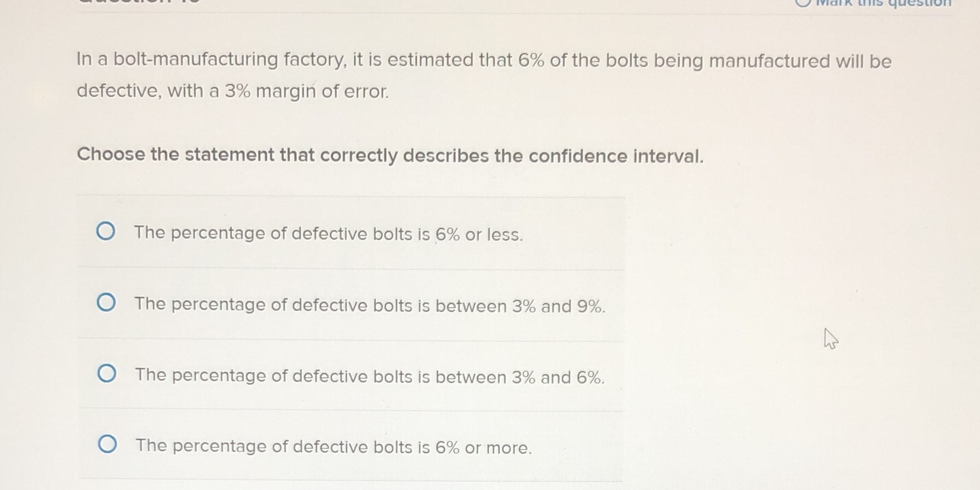Click the question description paragraph
The height and width of the screenshot is (490, 980).
[x=484, y=75]
